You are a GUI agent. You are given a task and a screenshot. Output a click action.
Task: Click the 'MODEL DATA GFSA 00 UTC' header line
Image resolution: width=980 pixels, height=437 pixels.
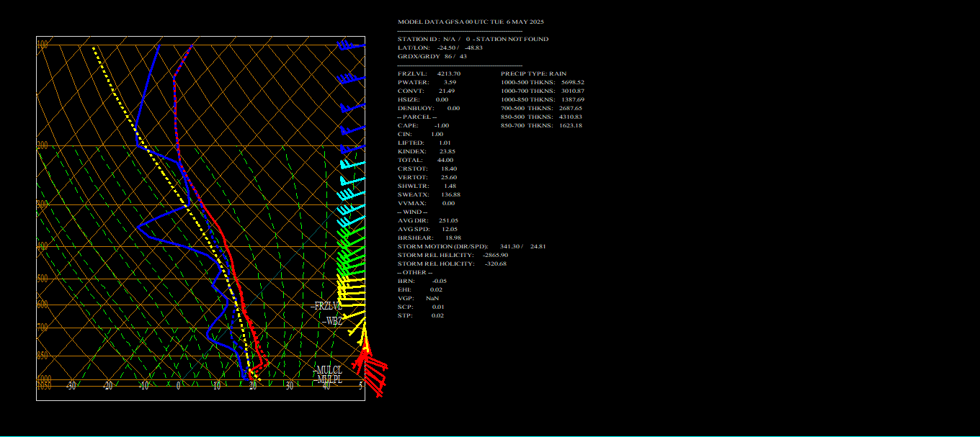coord(471,22)
